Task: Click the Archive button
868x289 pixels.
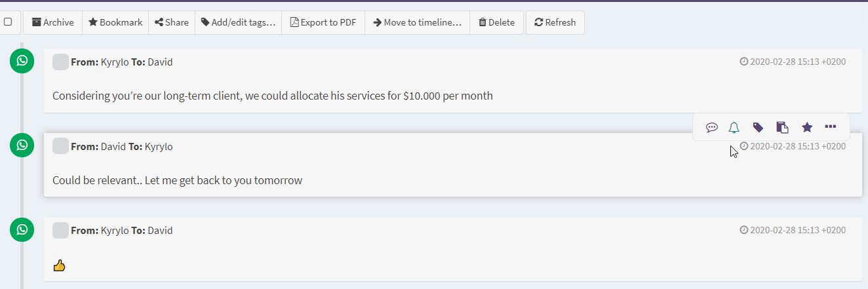Action: 53,22
